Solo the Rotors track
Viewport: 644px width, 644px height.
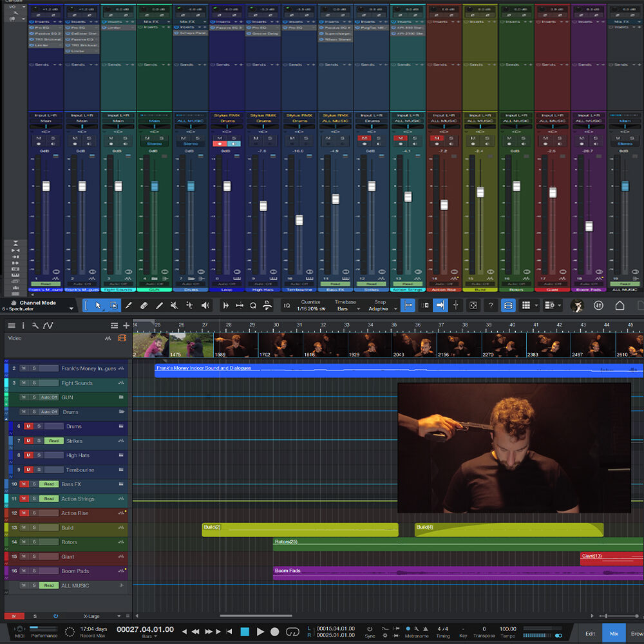click(34, 542)
